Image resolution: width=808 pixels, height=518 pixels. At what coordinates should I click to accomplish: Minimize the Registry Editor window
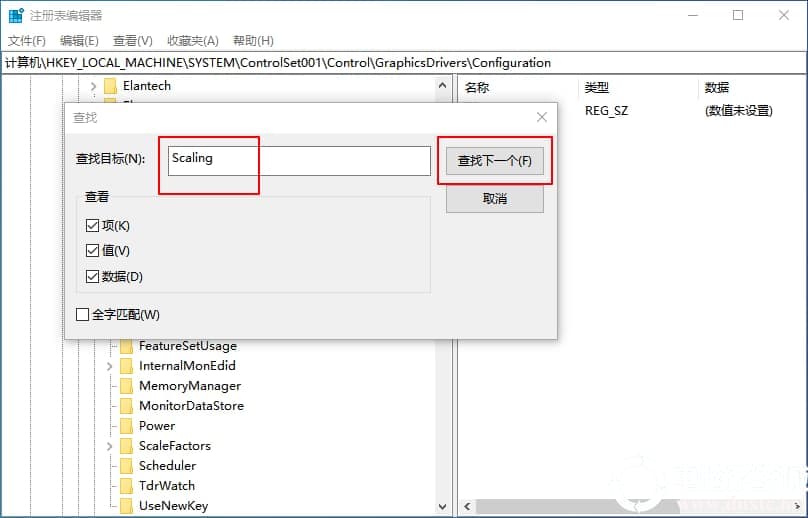[x=693, y=15]
